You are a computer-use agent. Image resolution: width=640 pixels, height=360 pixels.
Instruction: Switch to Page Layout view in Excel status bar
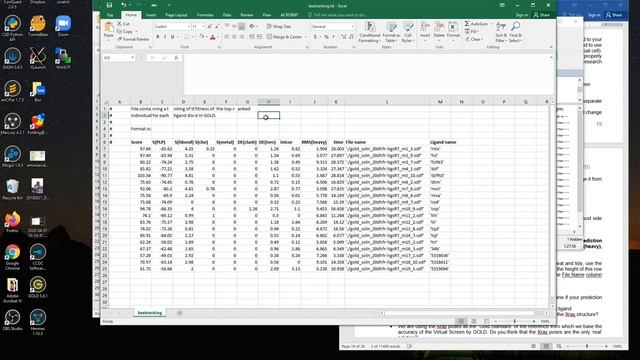(x=474, y=322)
